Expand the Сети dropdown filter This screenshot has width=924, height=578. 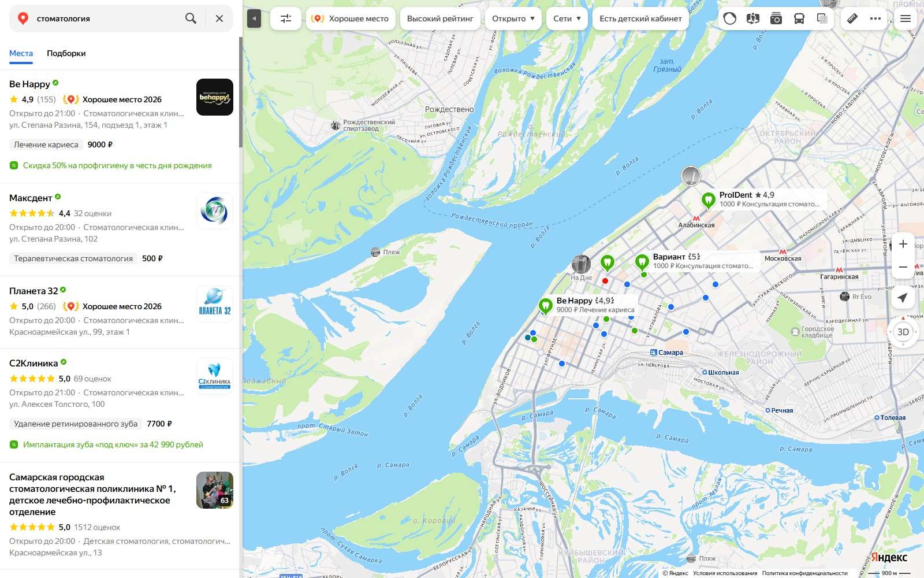(567, 18)
